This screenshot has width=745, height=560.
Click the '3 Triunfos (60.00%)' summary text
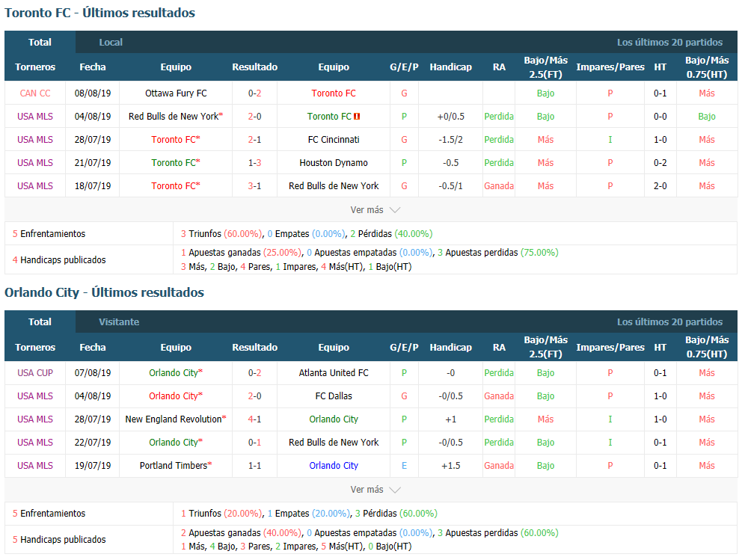[221, 234]
